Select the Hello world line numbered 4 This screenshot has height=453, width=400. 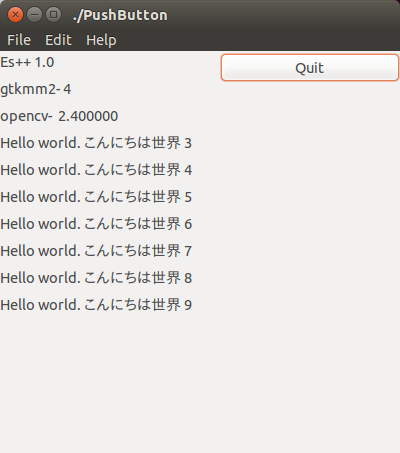pyautogui.click(x=96, y=170)
